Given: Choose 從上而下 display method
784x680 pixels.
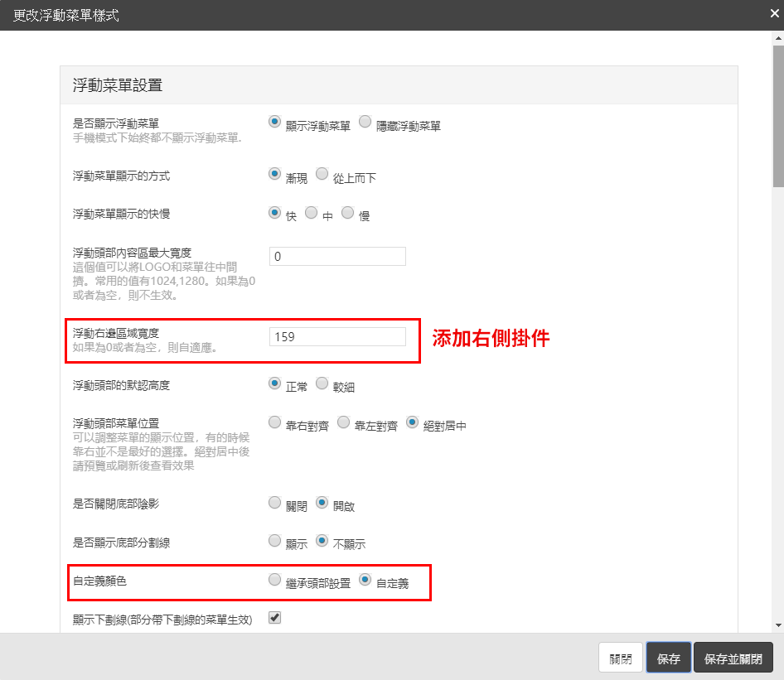Looking at the screenshot, I should (322, 174).
